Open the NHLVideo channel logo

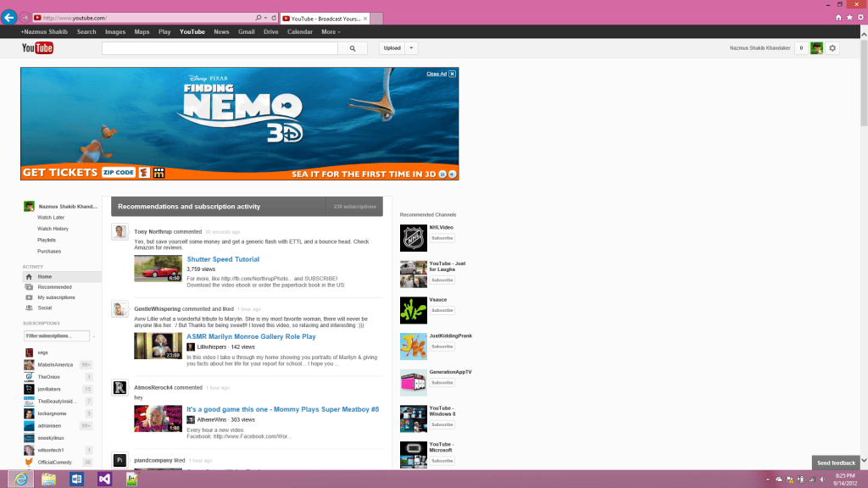coord(414,238)
